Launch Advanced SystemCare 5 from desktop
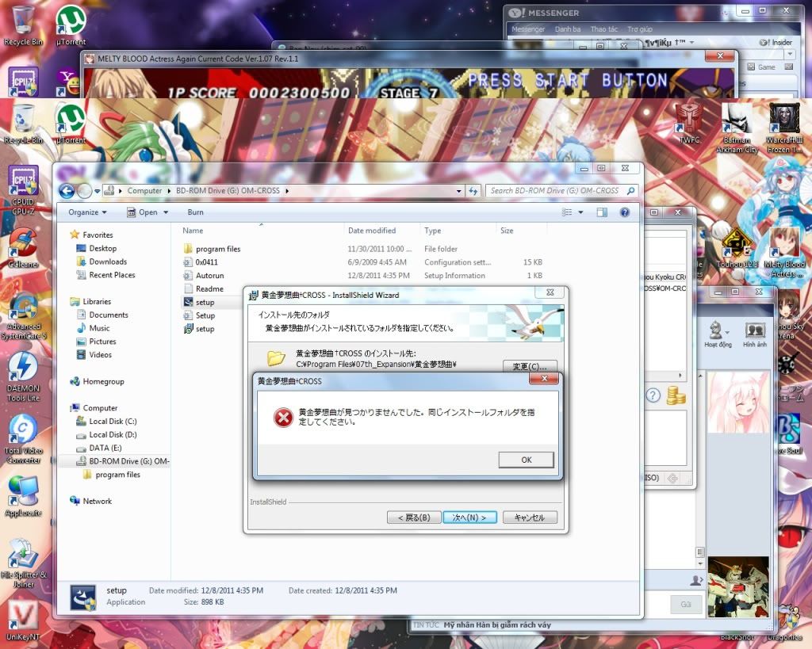Viewport: 812px width, 649px height. (x=23, y=315)
